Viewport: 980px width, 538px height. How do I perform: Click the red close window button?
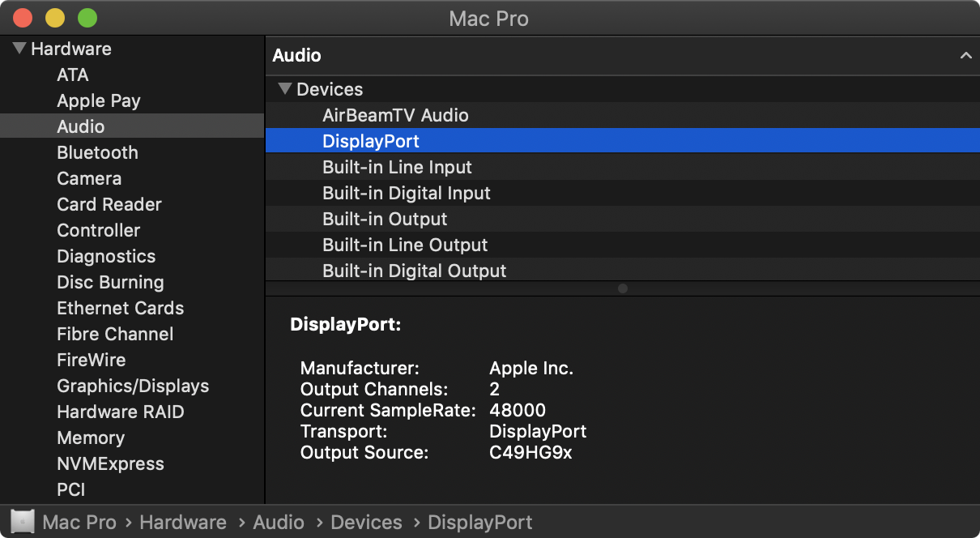[x=23, y=18]
